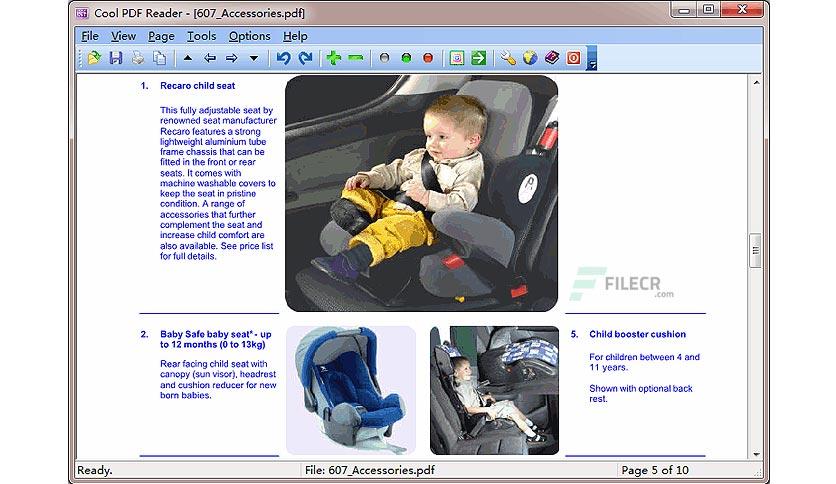Click the red circle toolbar button
Image resolution: width=836 pixels, height=484 pixels.
[x=428, y=58]
